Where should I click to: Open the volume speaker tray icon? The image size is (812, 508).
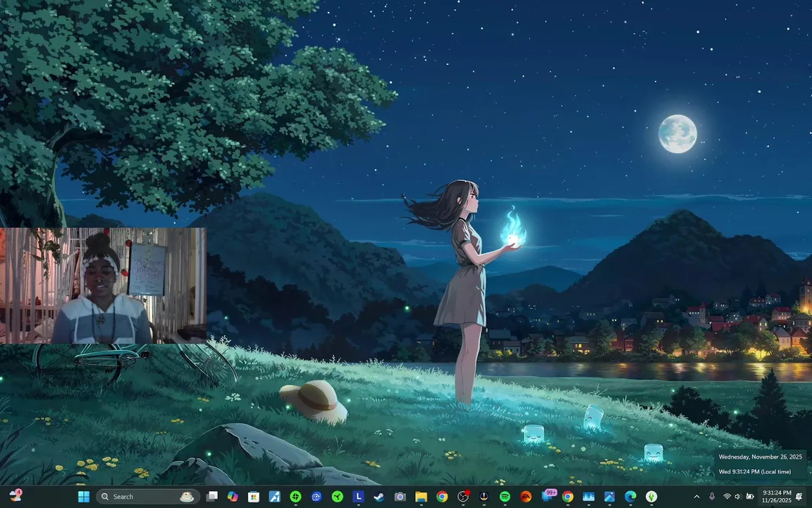click(x=737, y=497)
